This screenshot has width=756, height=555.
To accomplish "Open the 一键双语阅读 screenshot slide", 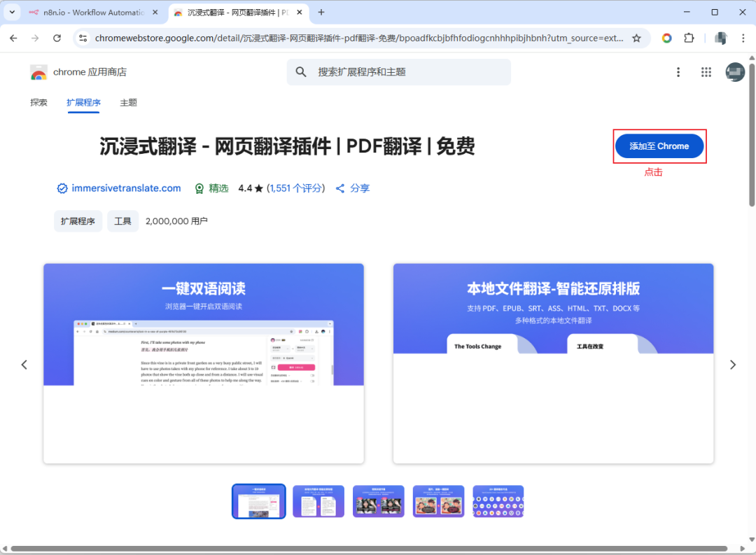I will tap(204, 363).
